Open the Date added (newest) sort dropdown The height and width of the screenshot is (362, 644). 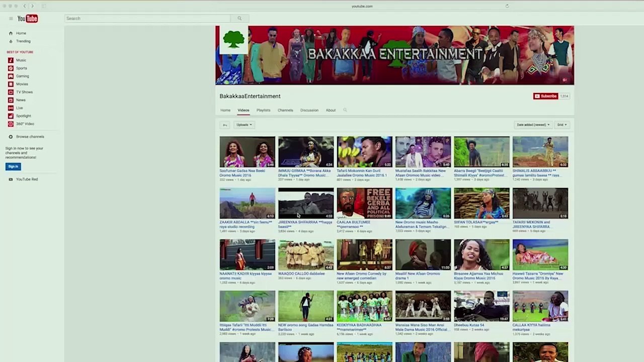pos(533,125)
